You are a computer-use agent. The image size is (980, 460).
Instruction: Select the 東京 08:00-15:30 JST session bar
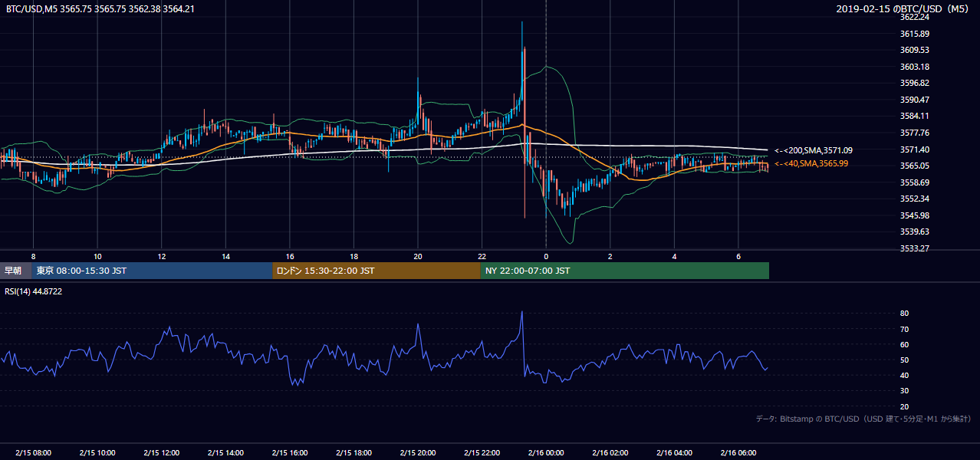click(x=152, y=271)
